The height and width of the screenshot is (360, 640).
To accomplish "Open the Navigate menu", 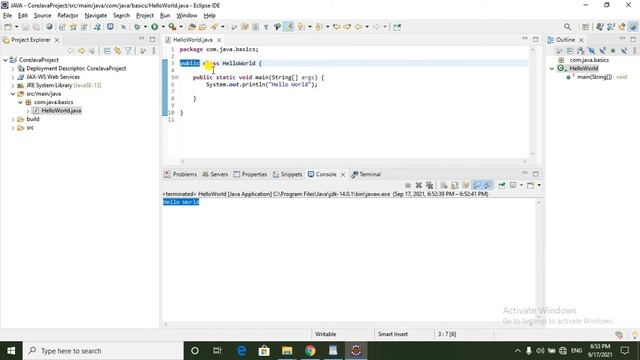I will coord(96,16).
